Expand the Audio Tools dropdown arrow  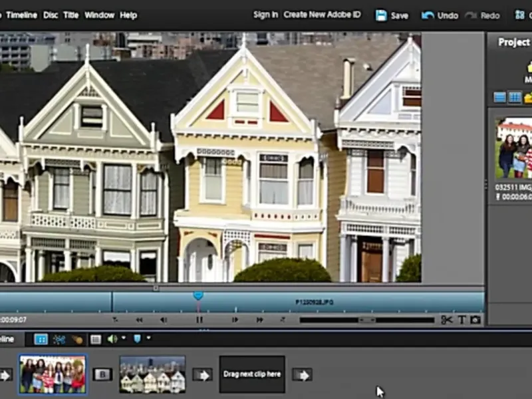click(x=124, y=338)
